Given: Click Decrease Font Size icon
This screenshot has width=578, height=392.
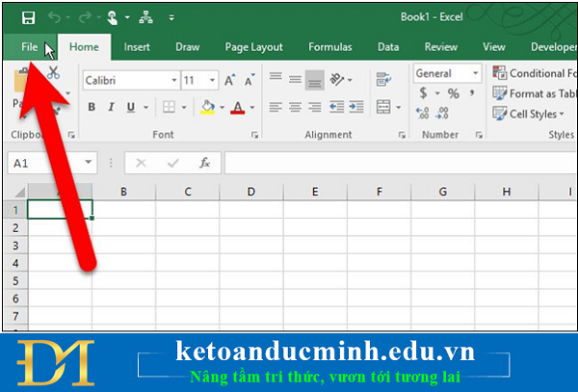Looking at the screenshot, I should 250,80.
